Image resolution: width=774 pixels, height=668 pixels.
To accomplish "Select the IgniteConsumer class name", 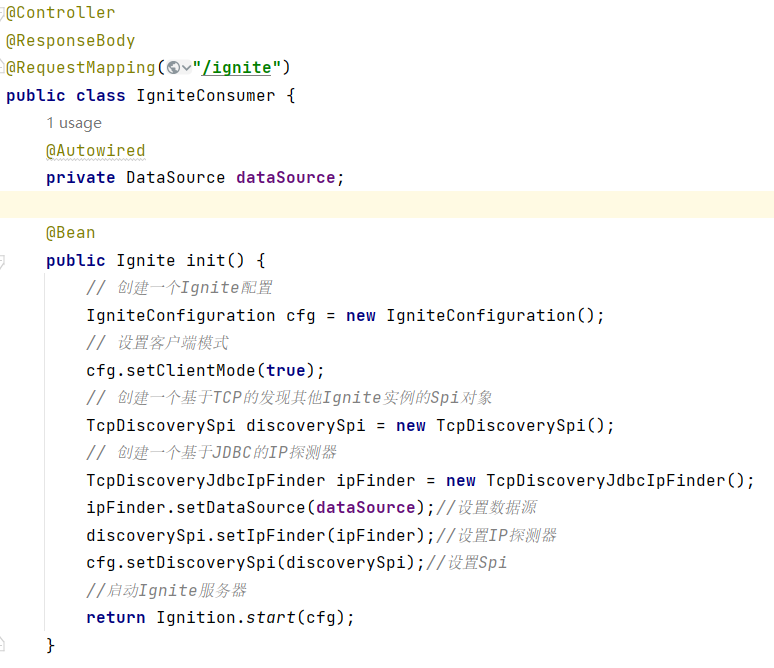I will pyautogui.click(x=206, y=95).
